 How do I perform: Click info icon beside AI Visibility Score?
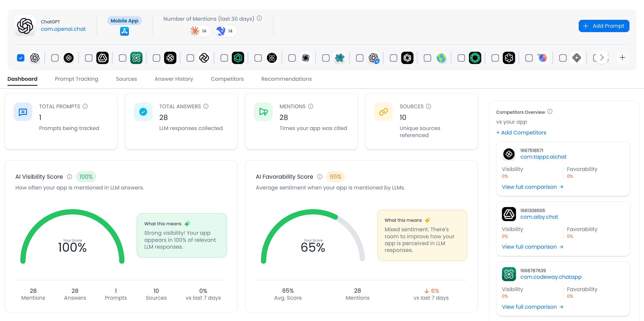click(70, 177)
